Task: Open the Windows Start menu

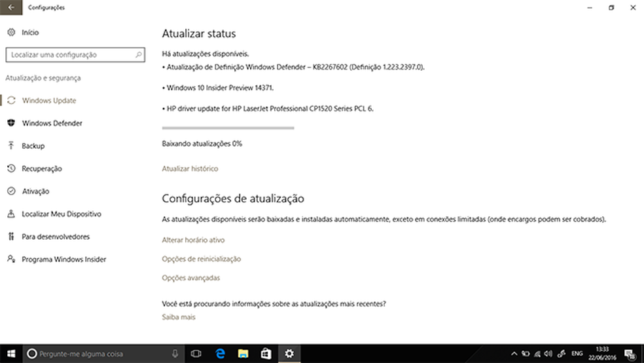Action: tap(11, 354)
